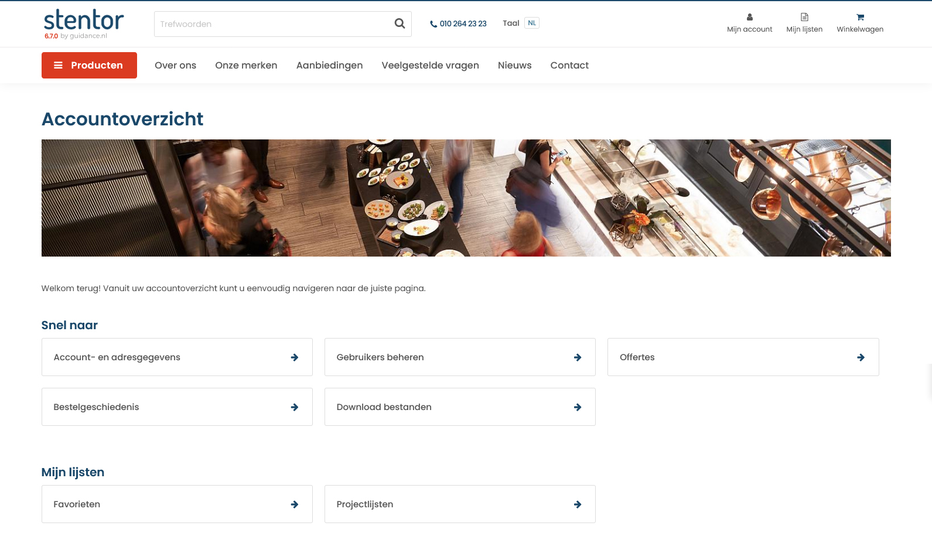Open the Favorieten list tile

[176, 504]
